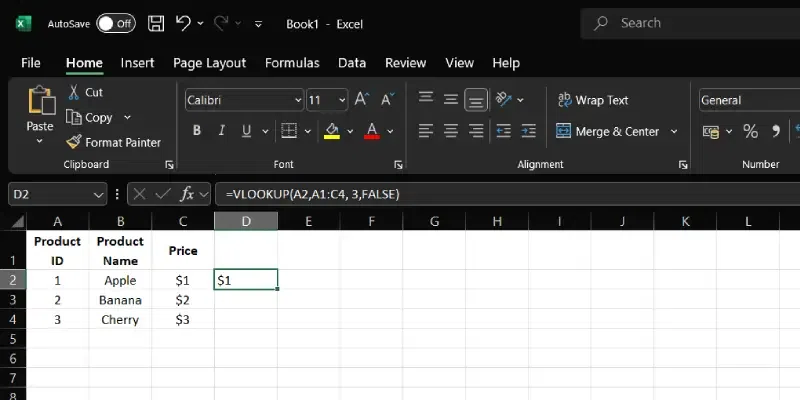Click Top Align icon
This screenshot has width=800, height=400.
(x=426, y=98)
